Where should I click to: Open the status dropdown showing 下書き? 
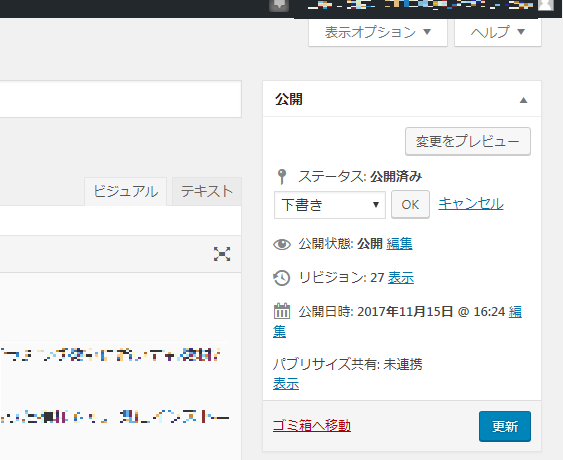330,205
